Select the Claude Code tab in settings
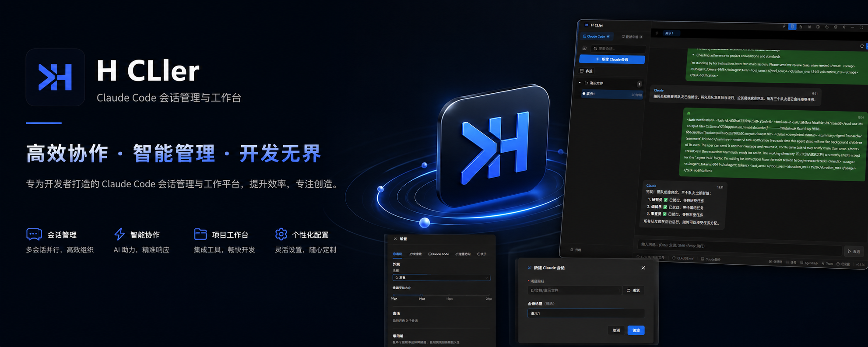Image resolution: width=868 pixels, height=347 pixels. 439,254
